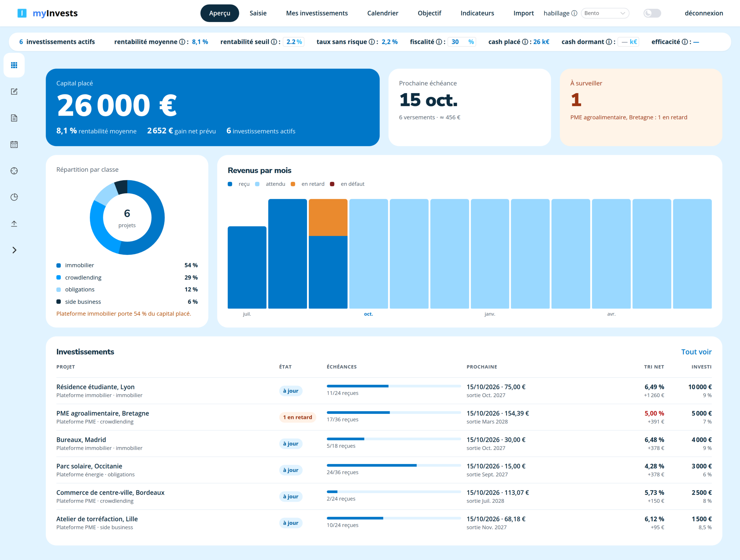Select the Aperçu tab
The height and width of the screenshot is (560, 740).
pyautogui.click(x=219, y=13)
